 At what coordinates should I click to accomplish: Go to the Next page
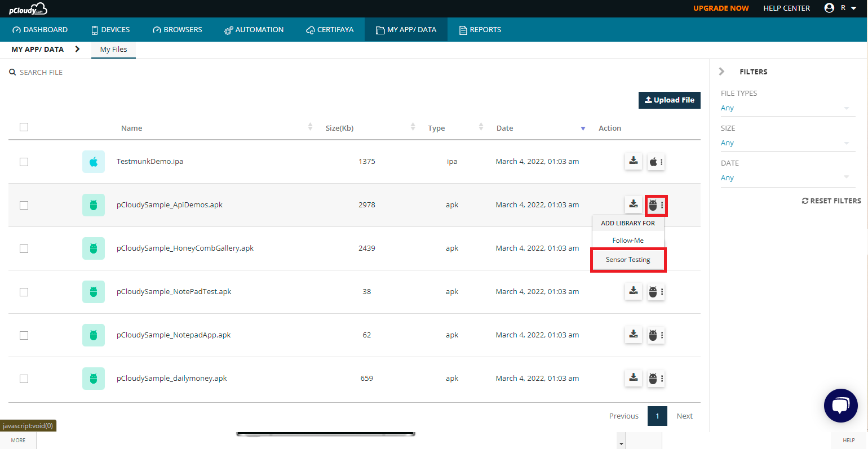pos(684,416)
